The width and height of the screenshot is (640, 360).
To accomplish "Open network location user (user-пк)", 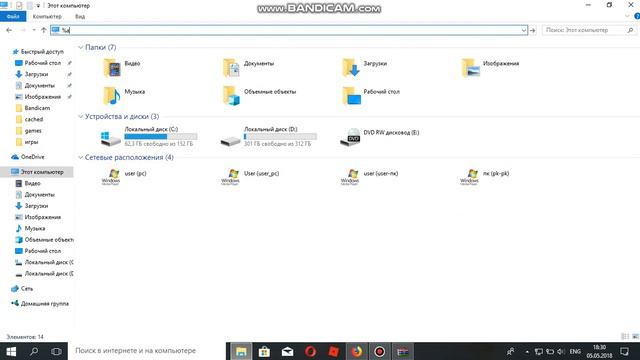I will point(369,177).
